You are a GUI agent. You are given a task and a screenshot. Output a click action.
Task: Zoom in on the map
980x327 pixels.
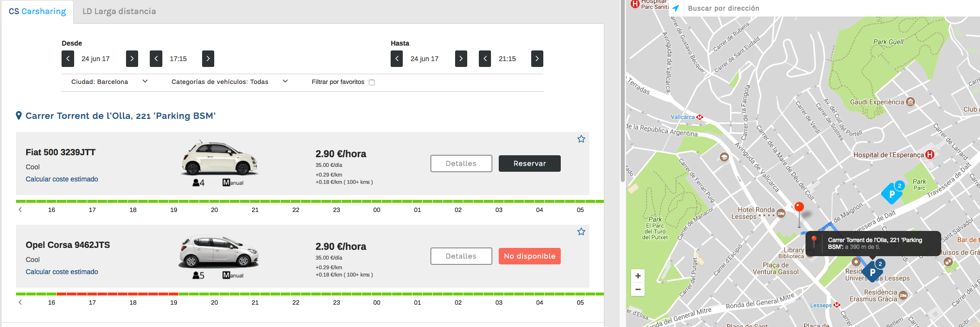point(638,276)
